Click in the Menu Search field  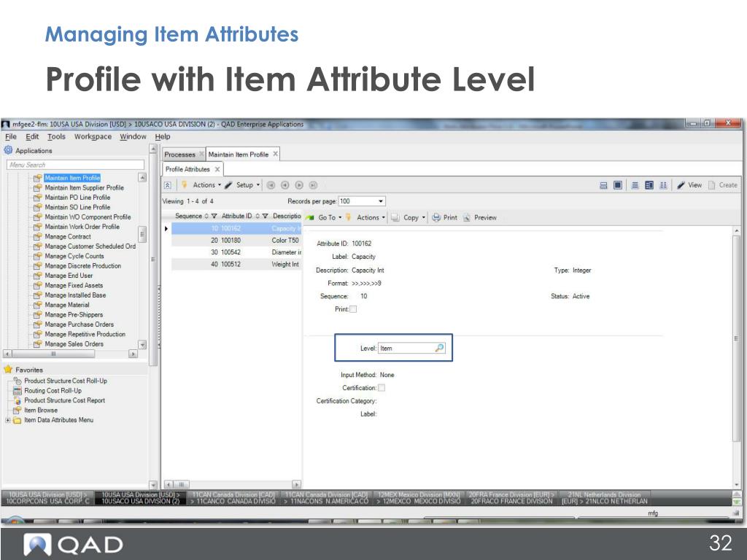[75, 165]
